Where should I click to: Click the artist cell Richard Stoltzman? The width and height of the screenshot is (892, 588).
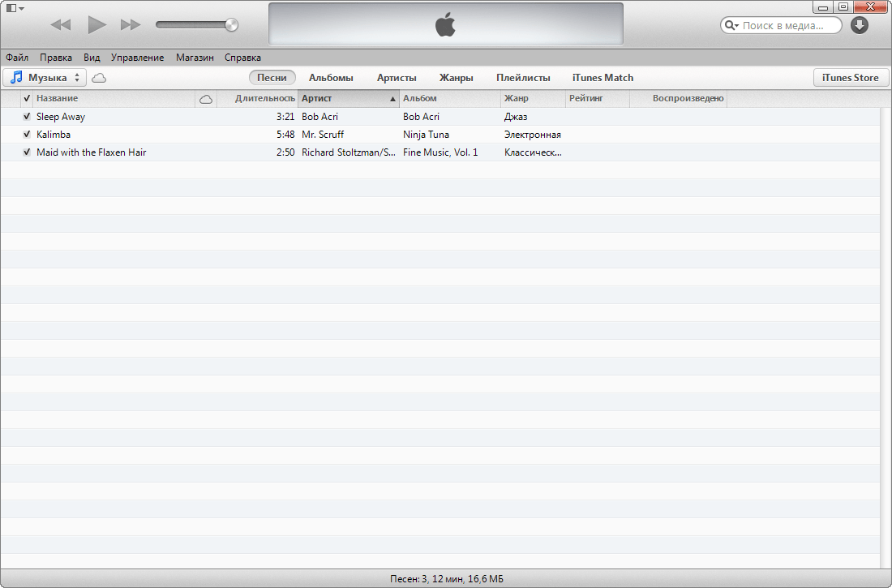(x=348, y=152)
